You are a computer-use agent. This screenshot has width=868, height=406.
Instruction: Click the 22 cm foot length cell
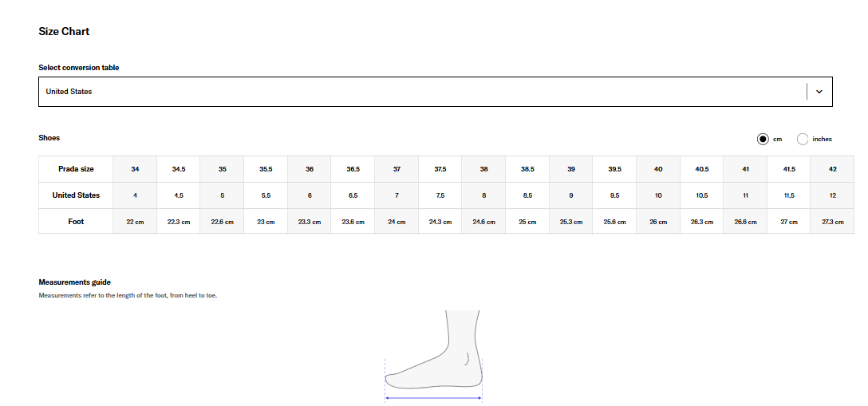[x=135, y=222]
